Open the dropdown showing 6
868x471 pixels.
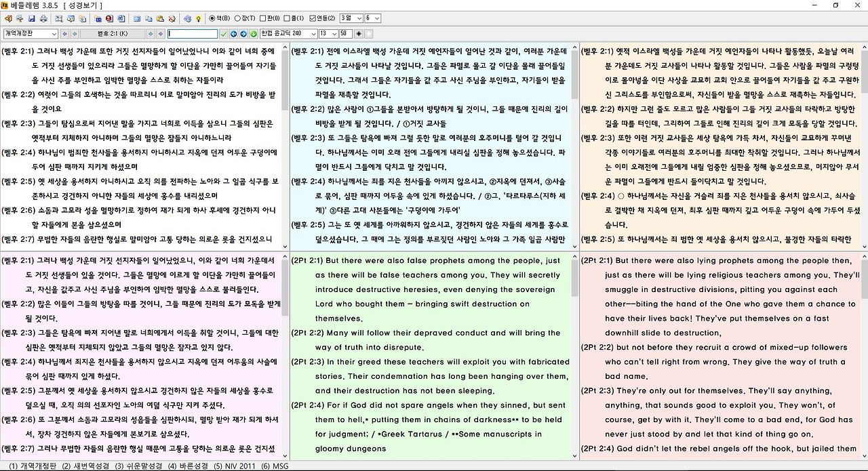372,18
